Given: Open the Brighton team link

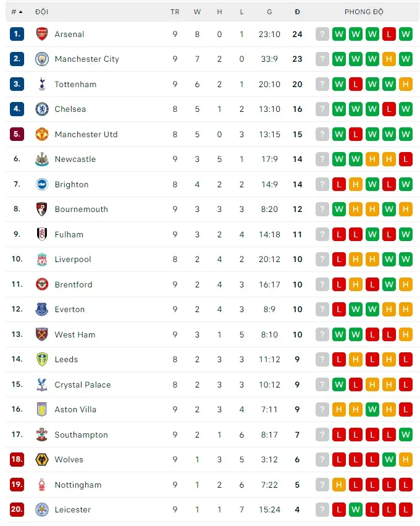Looking at the screenshot, I should tap(72, 184).
